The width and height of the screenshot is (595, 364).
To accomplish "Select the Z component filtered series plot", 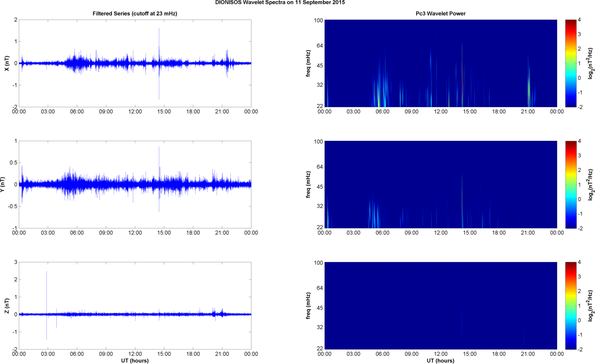I will point(135,306).
